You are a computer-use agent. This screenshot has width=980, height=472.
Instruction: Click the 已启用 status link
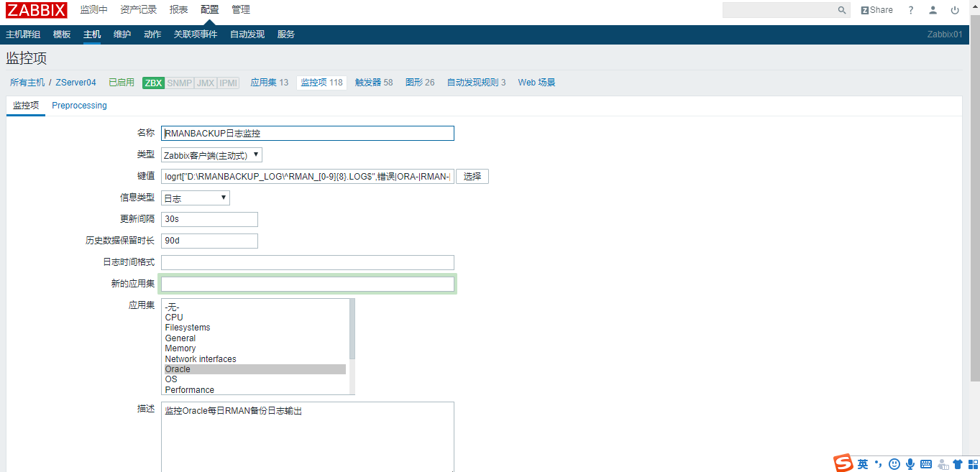click(x=122, y=83)
